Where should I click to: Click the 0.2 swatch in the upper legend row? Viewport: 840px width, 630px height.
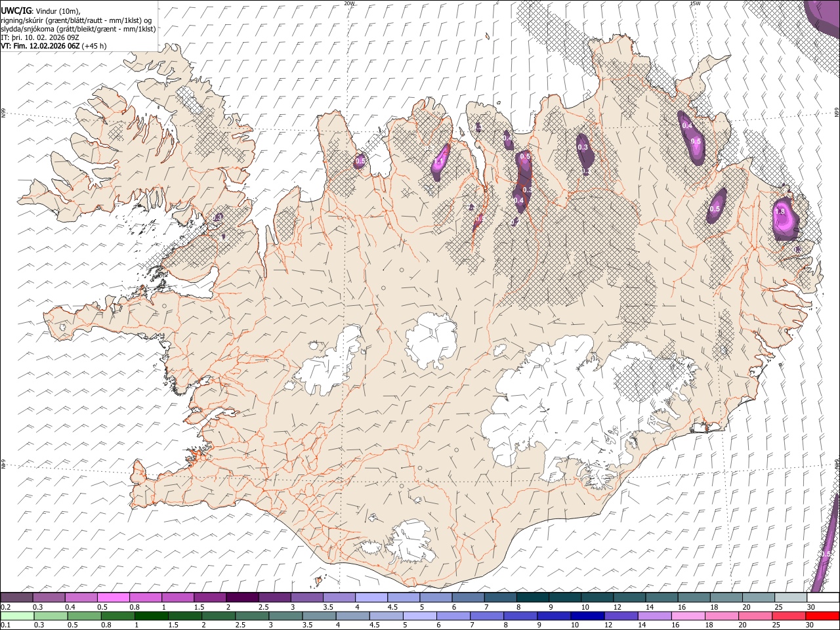coord(17,598)
